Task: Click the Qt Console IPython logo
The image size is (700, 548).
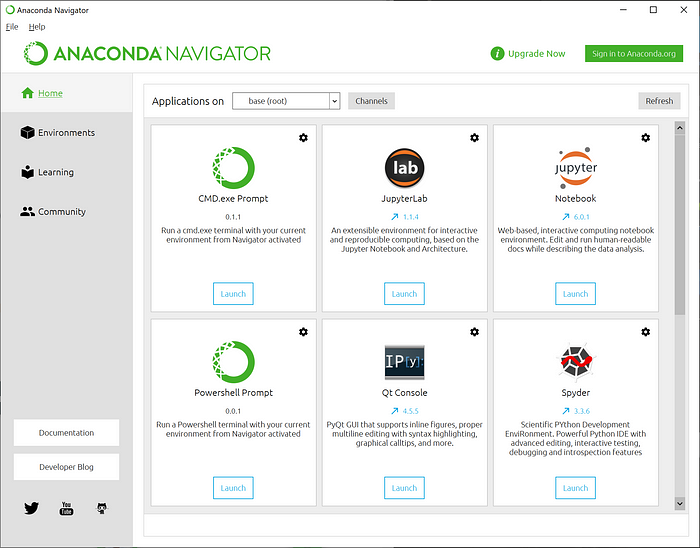Action: coord(404,362)
